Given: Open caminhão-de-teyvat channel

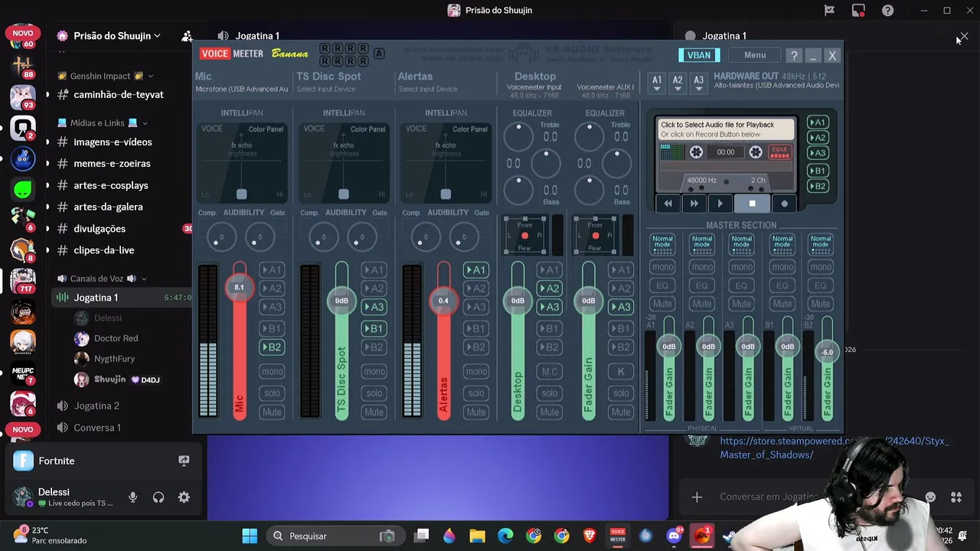Looking at the screenshot, I should pos(118,95).
